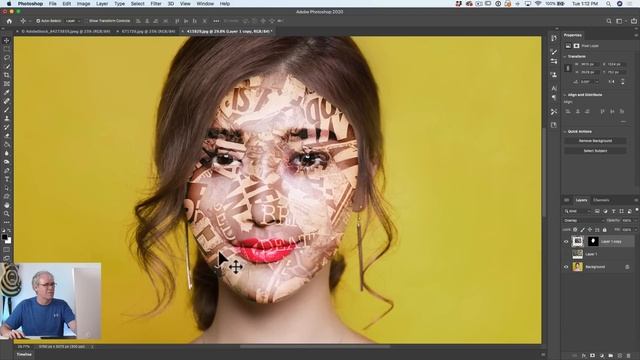This screenshot has width=640, height=360.
Task: Select the Type tool
Action: [7, 179]
